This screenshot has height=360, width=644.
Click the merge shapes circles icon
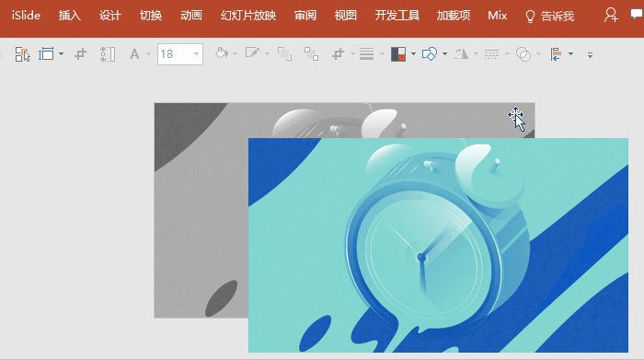523,54
